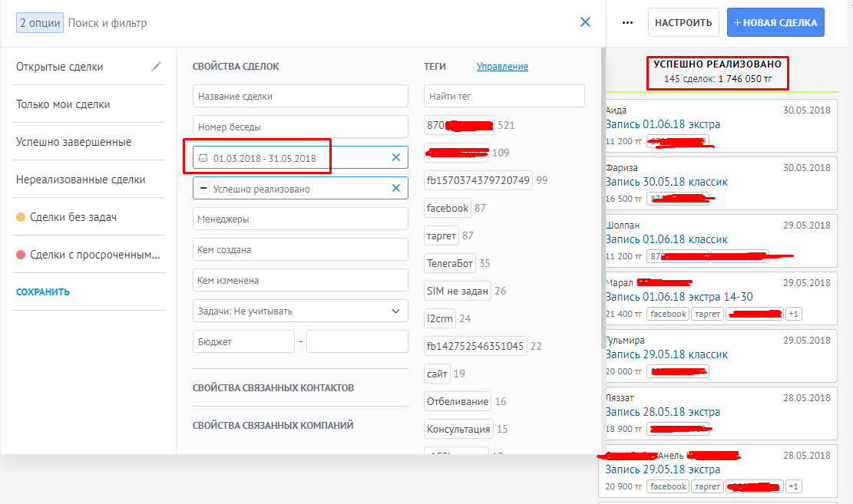Open the Управление tags link
Image resolution: width=853 pixels, height=504 pixels.
pos(502,67)
